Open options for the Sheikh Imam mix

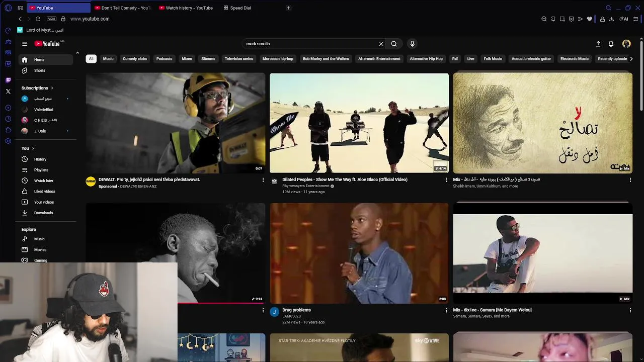[x=630, y=180]
